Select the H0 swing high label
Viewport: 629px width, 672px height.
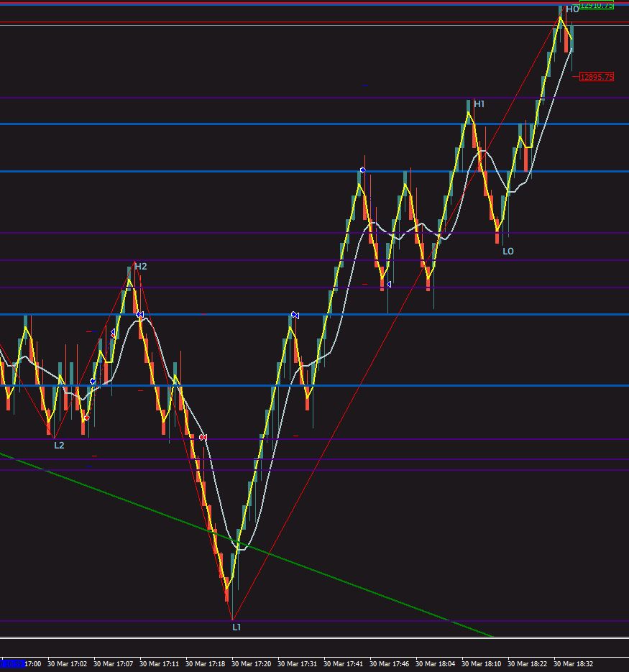tap(572, 9)
